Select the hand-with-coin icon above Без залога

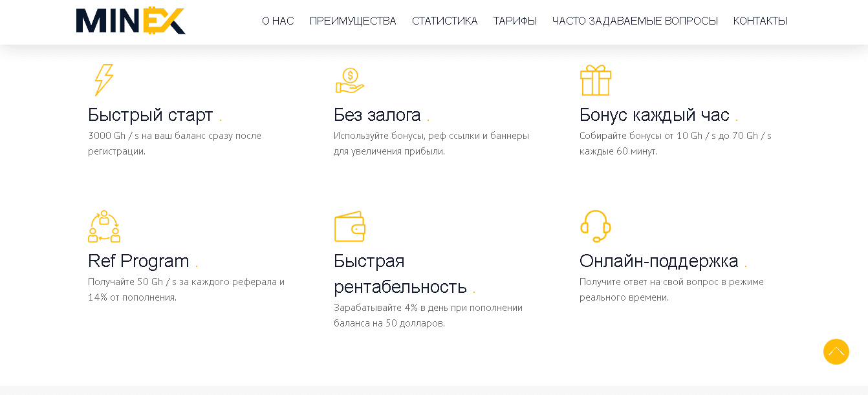pyautogui.click(x=349, y=79)
